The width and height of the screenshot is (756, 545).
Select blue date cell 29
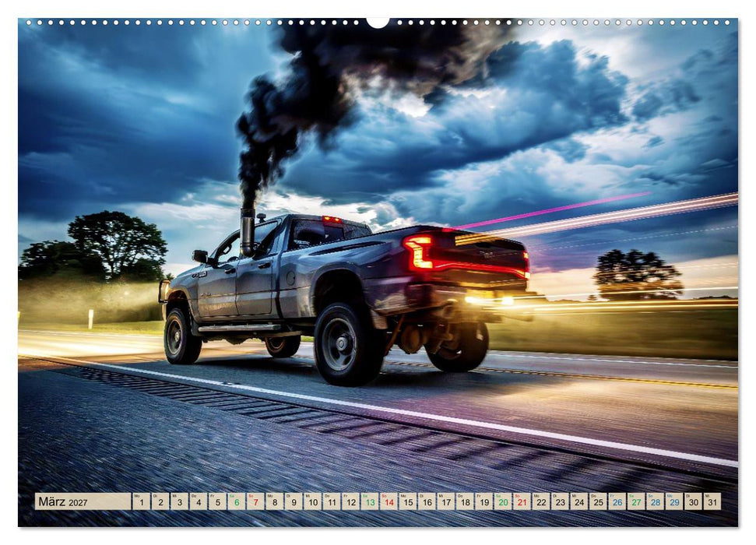tap(674, 501)
